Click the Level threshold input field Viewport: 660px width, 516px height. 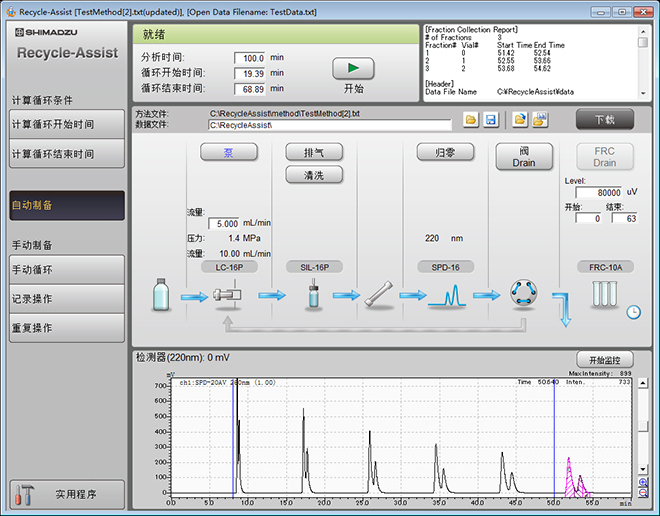point(598,192)
